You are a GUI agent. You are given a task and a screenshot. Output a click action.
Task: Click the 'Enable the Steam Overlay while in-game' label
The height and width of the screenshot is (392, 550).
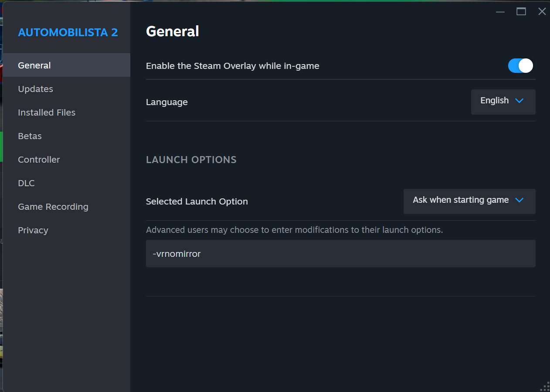coord(233,66)
